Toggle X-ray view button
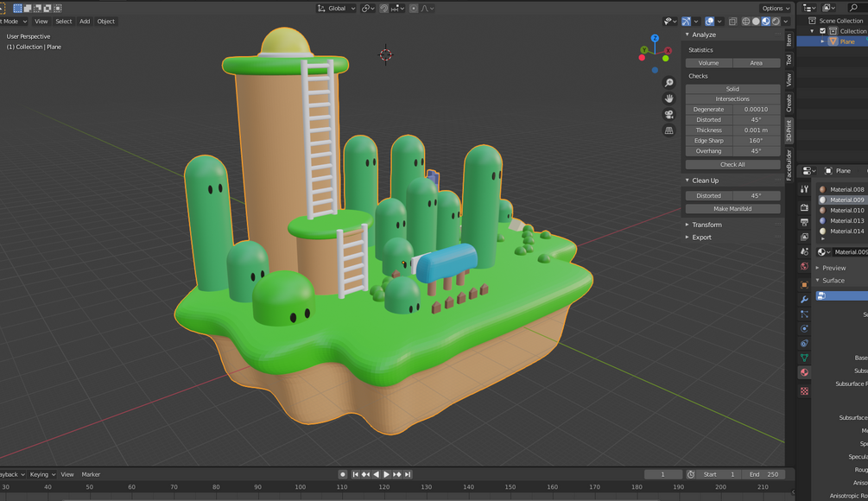Image resolution: width=868 pixels, height=501 pixels. click(732, 22)
